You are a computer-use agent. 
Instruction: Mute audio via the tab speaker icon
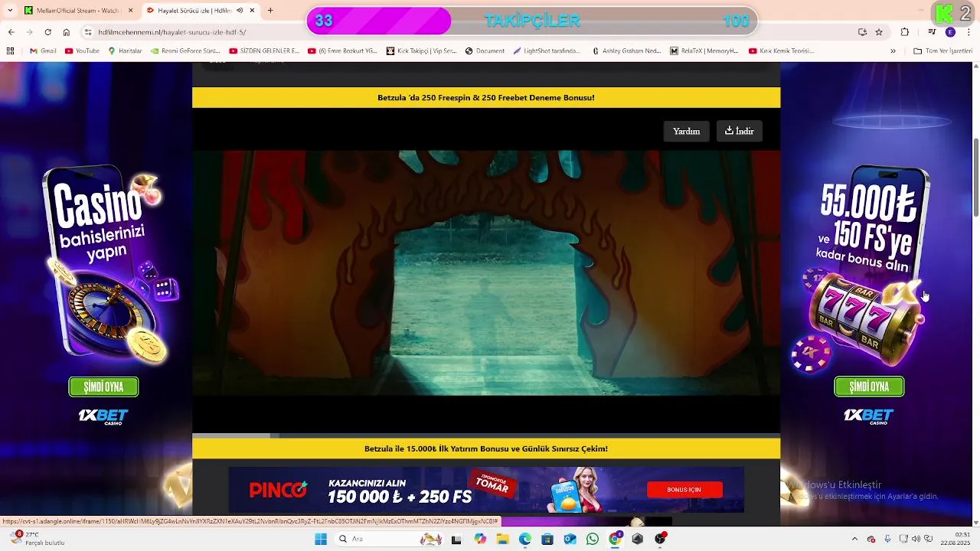(240, 11)
